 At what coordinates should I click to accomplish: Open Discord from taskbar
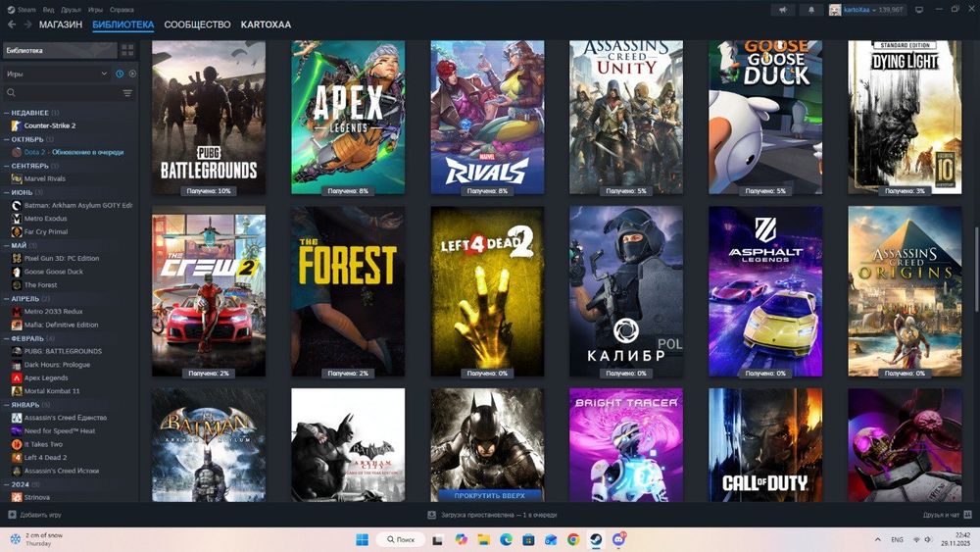pos(618,539)
